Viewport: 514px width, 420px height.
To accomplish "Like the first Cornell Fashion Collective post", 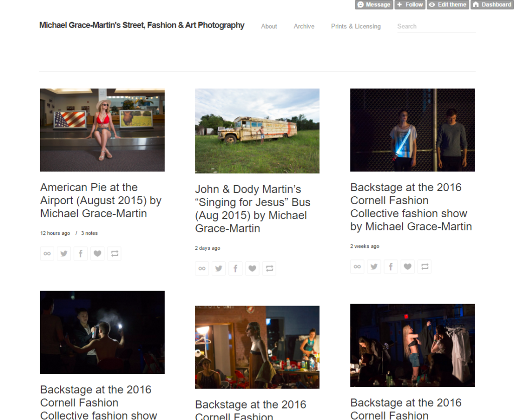I will (x=408, y=267).
